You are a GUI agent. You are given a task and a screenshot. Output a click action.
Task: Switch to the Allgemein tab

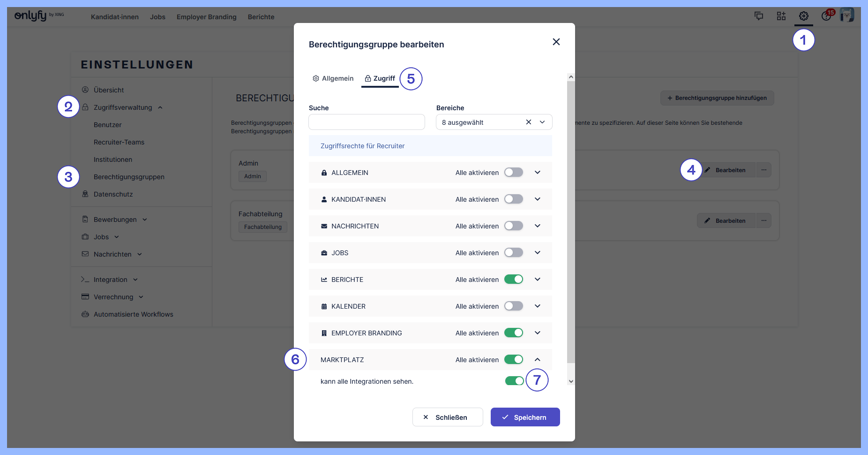tap(333, 78)
